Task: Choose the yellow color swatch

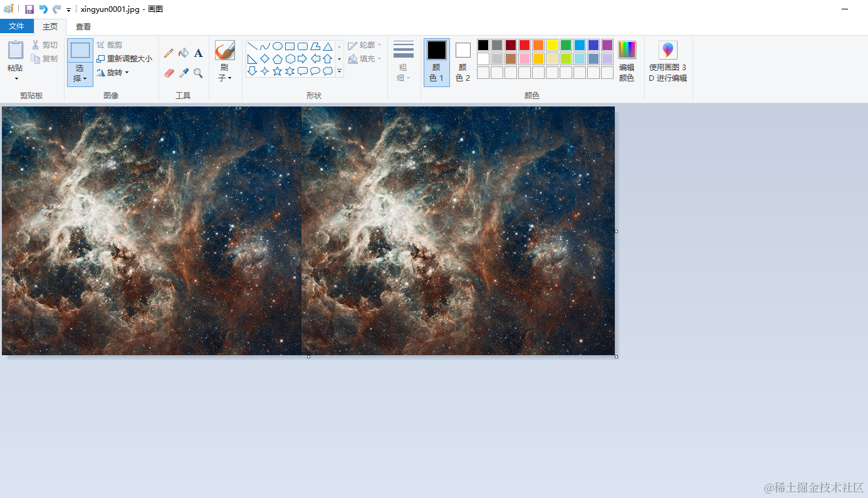Action: [552, 45]
